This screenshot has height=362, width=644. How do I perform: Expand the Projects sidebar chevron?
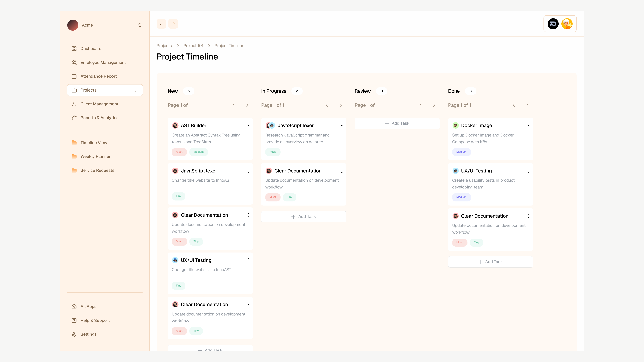tap(136, 90)
